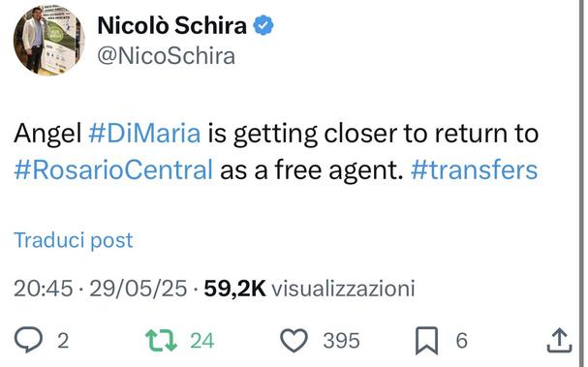Screen dimensions: 588x367
Task: Click the Nicolò Schira display name
Action: [171, 25]
